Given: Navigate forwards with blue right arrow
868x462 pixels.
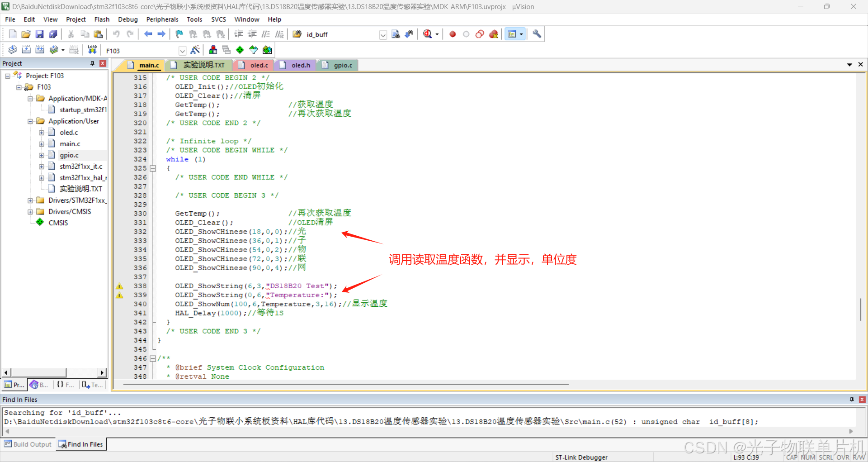Looking at the screenshot, I should (161, 34).
